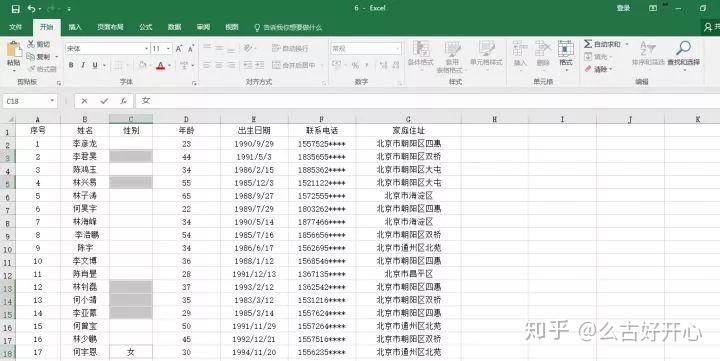Click the Insert Function fx icon

pyautogui.click(x=124, y=101)
